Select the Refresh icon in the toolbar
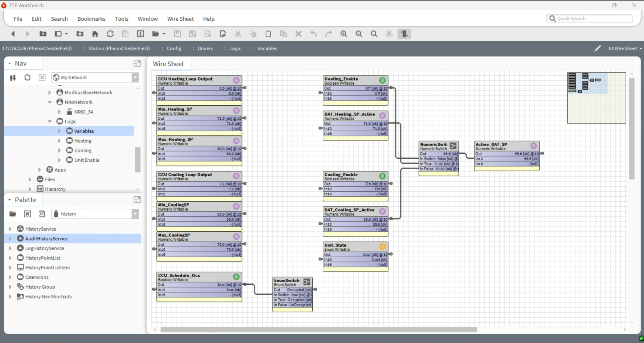The image size is (644, 343). pyautogui.click(x=110, y=34)
